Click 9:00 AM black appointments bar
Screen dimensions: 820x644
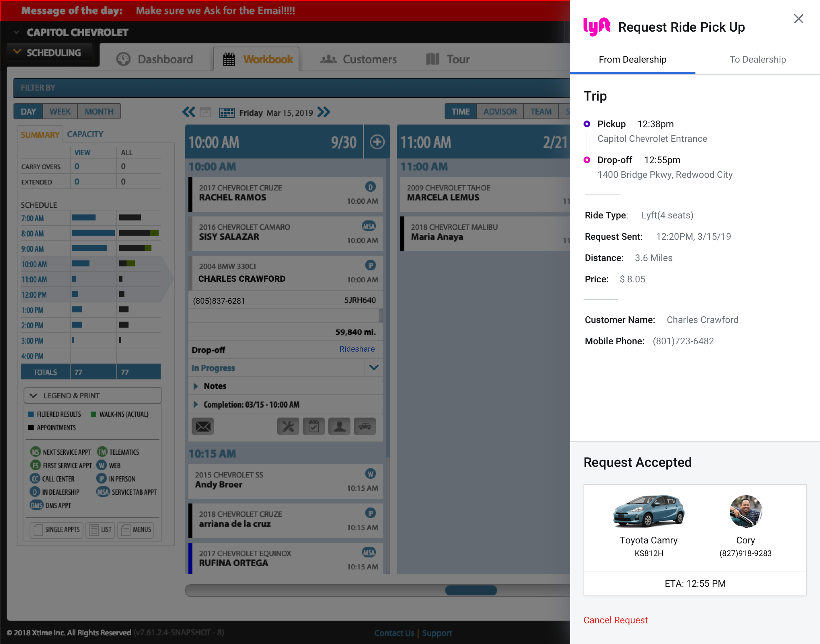coord(132,248)
